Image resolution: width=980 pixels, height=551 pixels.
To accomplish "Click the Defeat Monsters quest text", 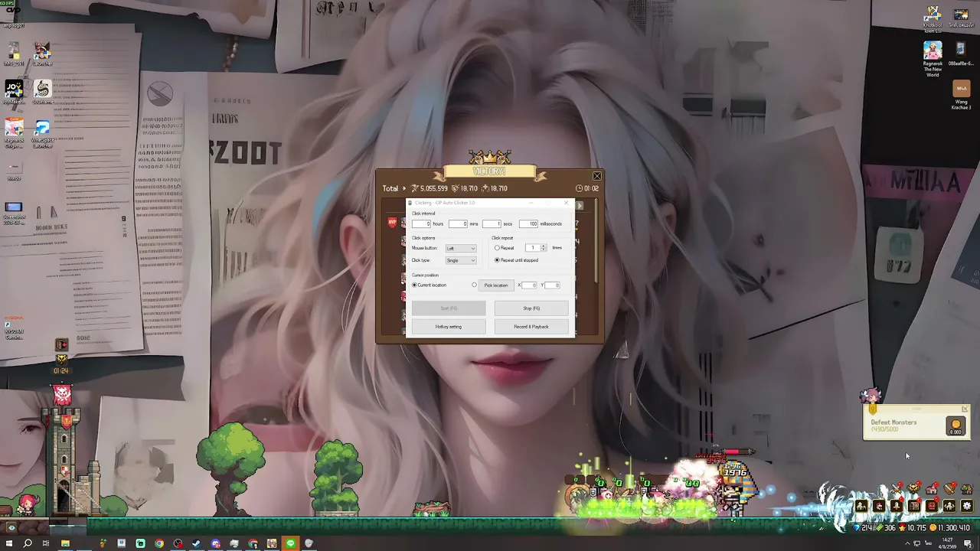I will click(x=894, y=422).
